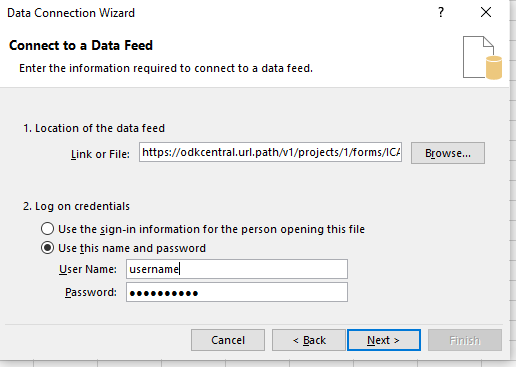The width and height of the screenshot is (516, 367).
Task: Click the 'Link or File:' label
Action: point(100,154)
